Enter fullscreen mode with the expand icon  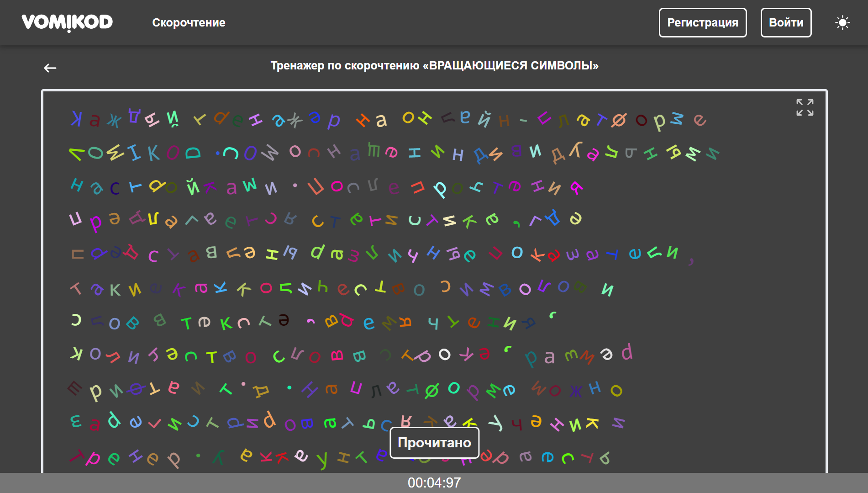click(805, 107)
